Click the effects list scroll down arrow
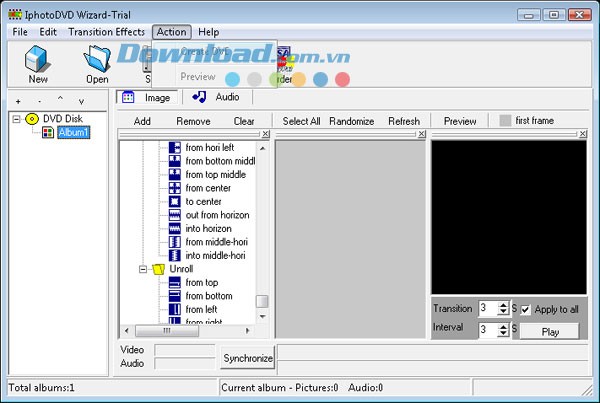600x403 pixels. click(x=262, y=317)
